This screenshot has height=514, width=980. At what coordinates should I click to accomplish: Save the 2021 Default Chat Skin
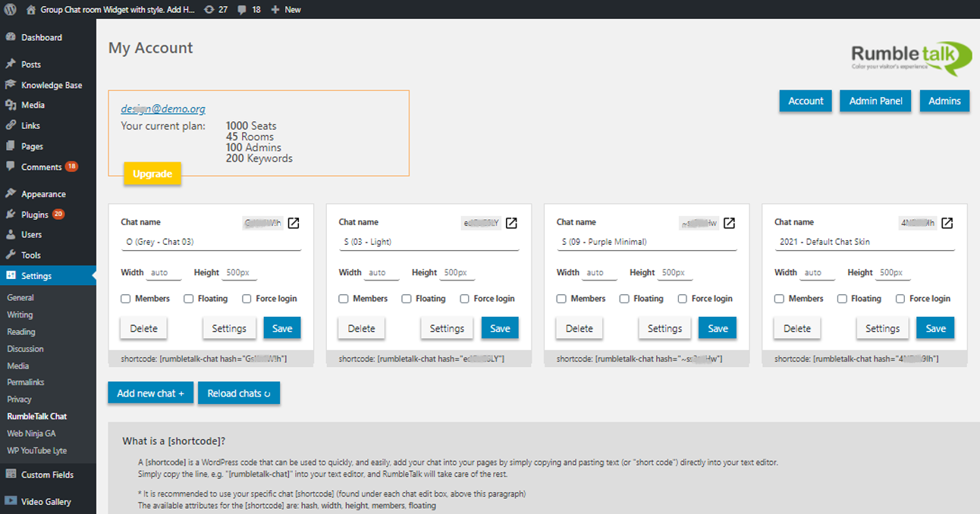click(935, 328)
